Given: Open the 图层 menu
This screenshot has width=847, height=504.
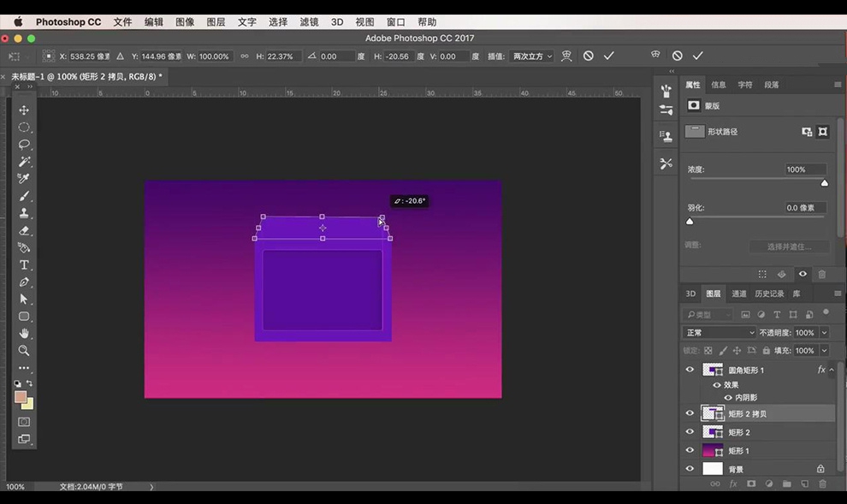Looking at the screenshot, I should (x=216, y=22).
